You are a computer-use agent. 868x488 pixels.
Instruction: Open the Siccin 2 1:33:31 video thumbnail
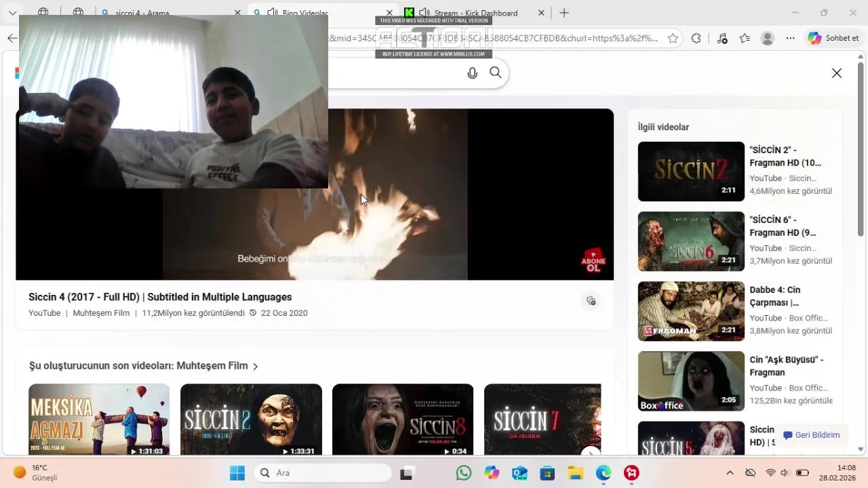pyautogui.click(x=251, y=420)
